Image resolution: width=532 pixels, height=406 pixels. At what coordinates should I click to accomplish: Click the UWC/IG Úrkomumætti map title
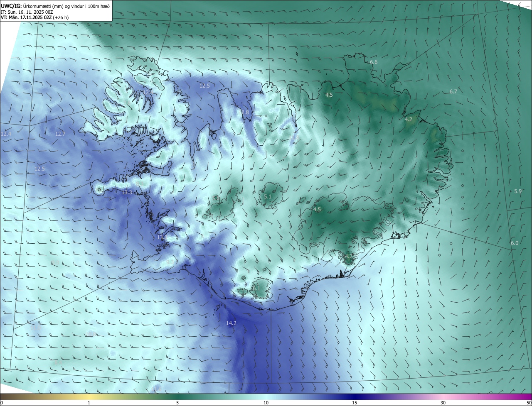click(56, 5)
